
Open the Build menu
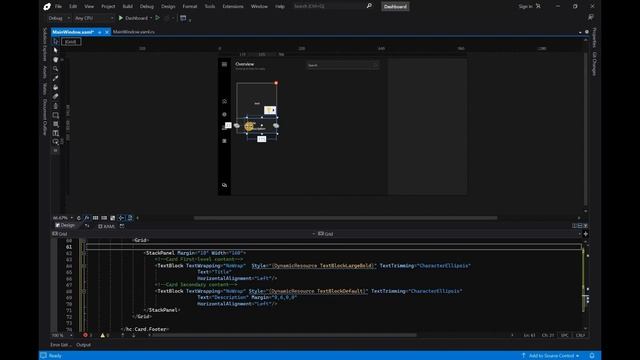click(x=128, y=7)
